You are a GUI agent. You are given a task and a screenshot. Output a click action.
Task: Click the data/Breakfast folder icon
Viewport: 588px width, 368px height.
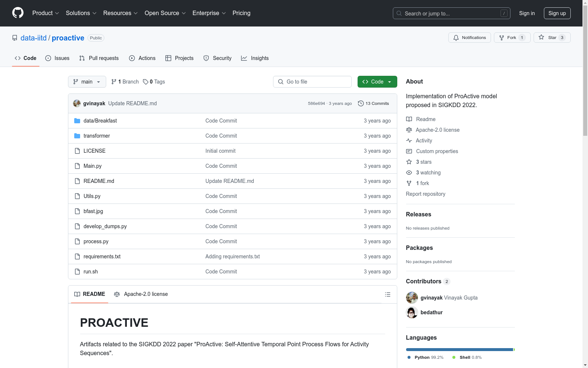[x=77, y=121]
